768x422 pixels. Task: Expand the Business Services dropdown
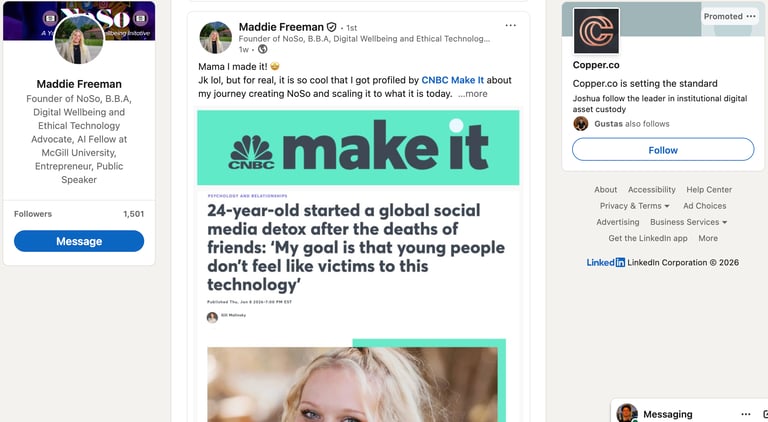coord(688,222)
